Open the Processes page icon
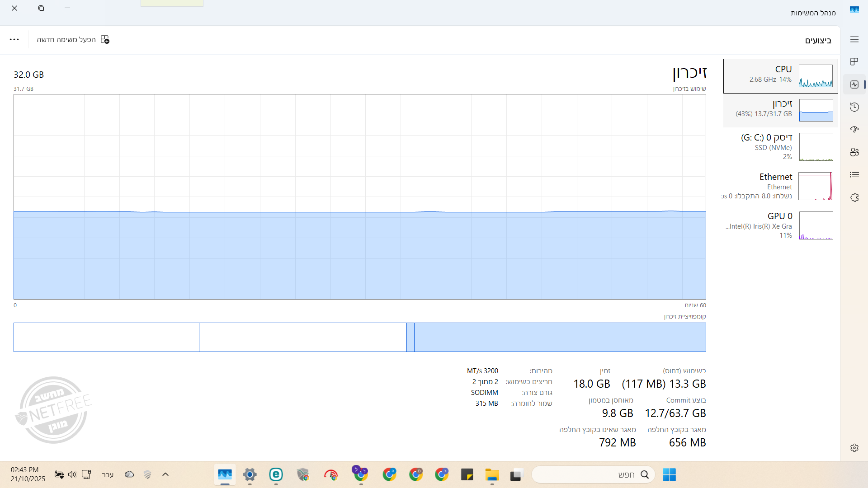The height and width of the screenshot is (488, 868). [854, 61]
